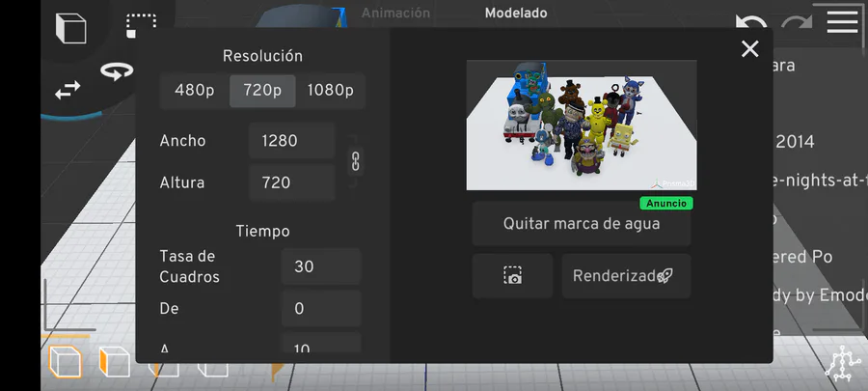Toggle the aspect ratio chain link
The image size is (868, 391).
click(355, 162)
